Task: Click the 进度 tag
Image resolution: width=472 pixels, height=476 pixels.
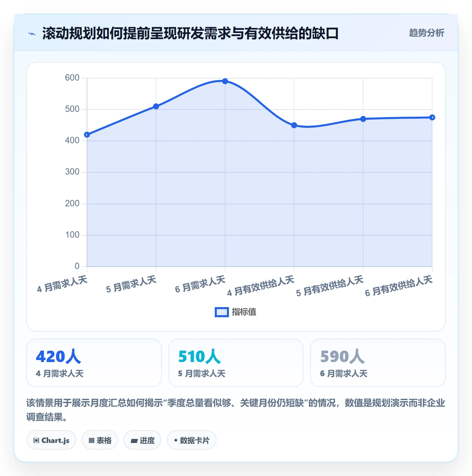Action: click(x=142, y=440)
